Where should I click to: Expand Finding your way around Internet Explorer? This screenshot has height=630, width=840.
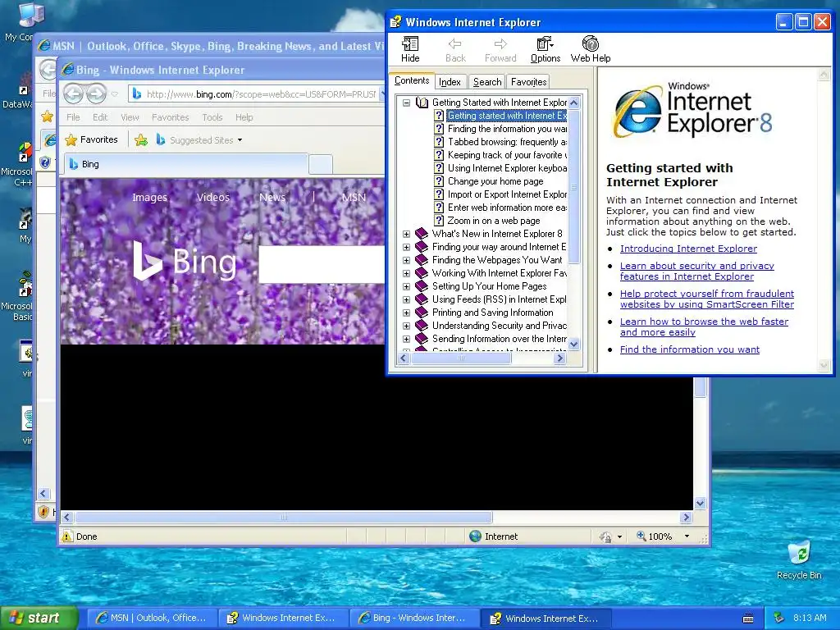coord(407,247)
